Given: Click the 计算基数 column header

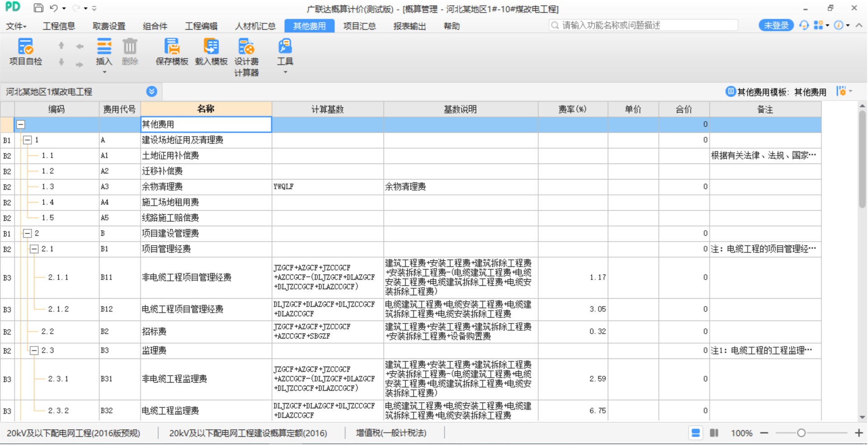Looking at the screenshot, I should click(328, 109).
